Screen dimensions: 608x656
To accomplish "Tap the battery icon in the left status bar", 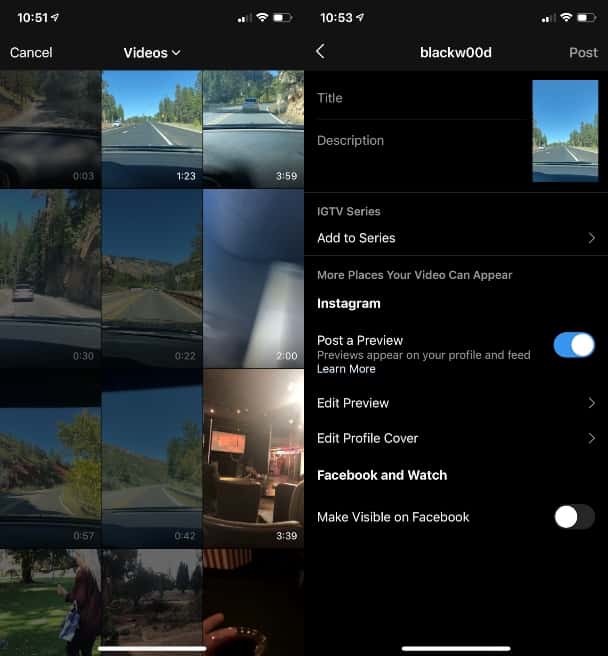I will (x=283, y=18).
